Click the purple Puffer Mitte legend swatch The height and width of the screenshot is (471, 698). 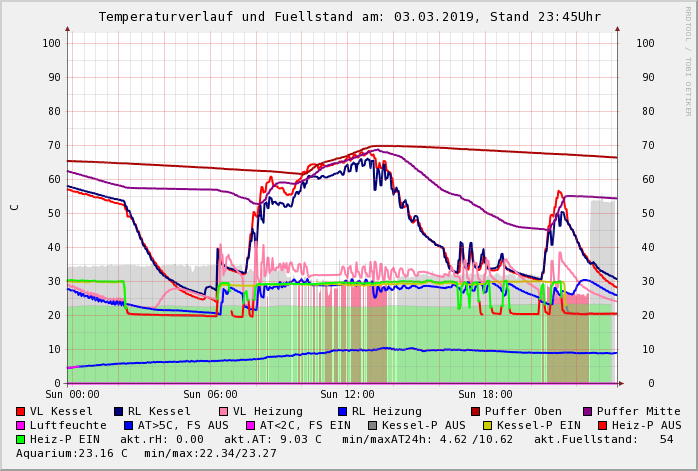[x=588, y=411]
